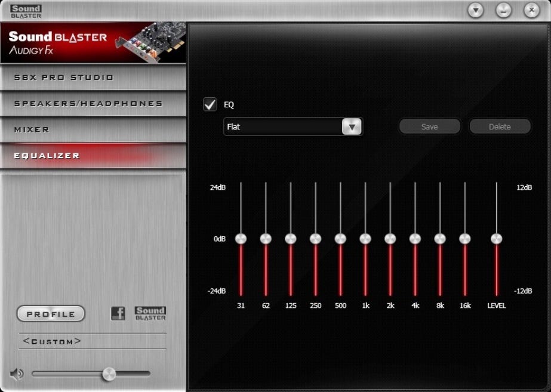This screenshot has width=551, height=392.
Task: Click the LEVEL label under slider
Action: coord(497,305)
